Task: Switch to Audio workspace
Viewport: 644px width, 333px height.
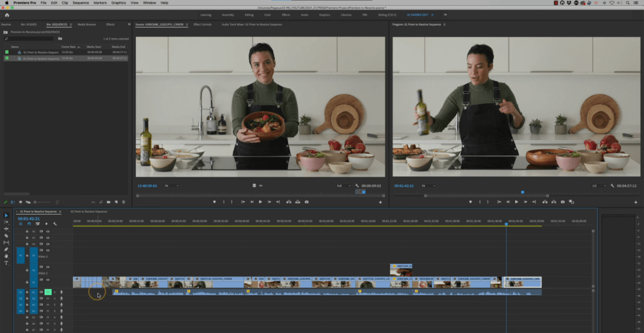Action: (x=304, y=15)
